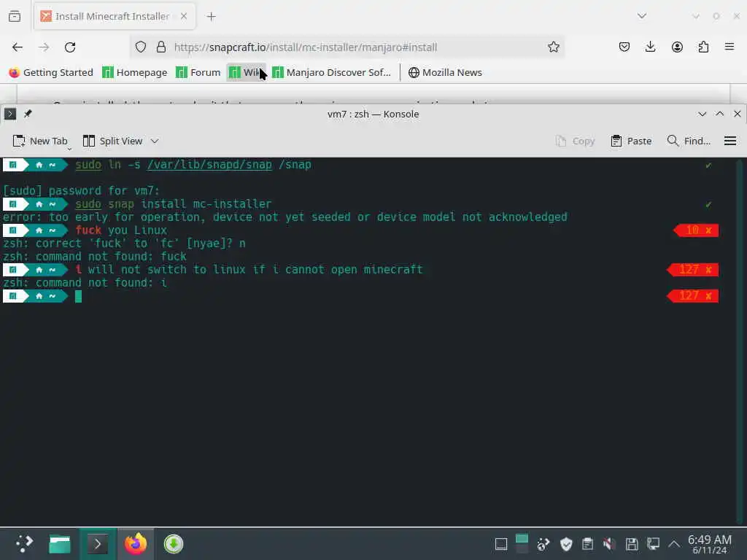The image size is (747, 560).
Task: Pin Konsole window on all desktops
Action: [x=28, y=114]
